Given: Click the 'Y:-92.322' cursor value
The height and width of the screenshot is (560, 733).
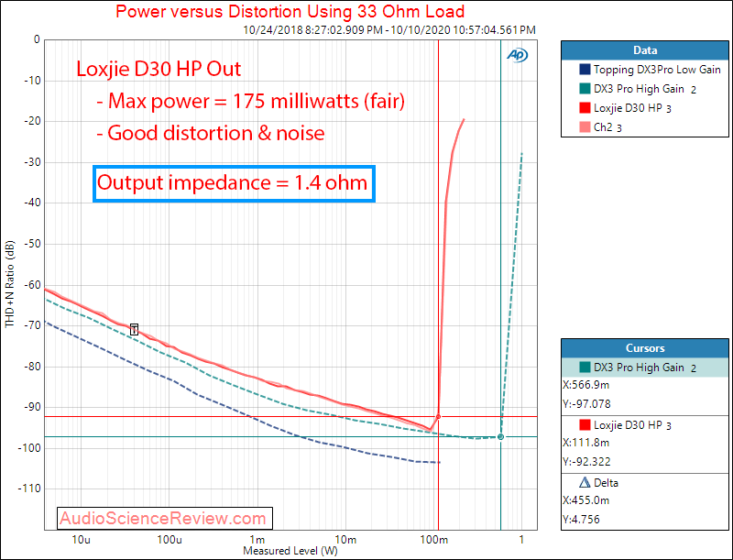Looking at the screenshot, I should point(586,461).
